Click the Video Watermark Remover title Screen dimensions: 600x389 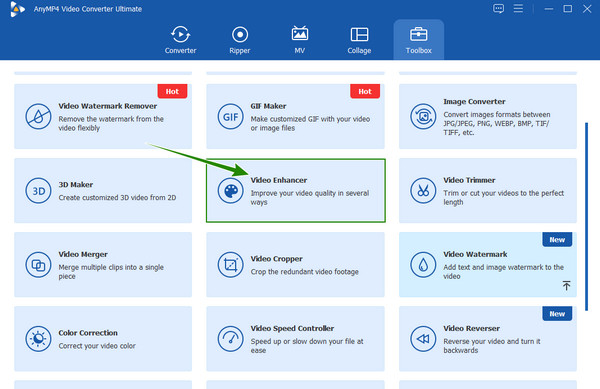click(108, 106)
